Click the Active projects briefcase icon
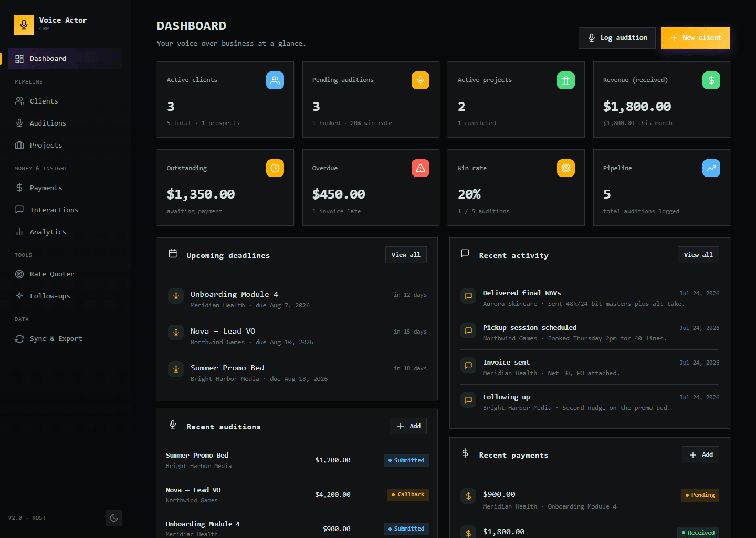 [566, 80]
